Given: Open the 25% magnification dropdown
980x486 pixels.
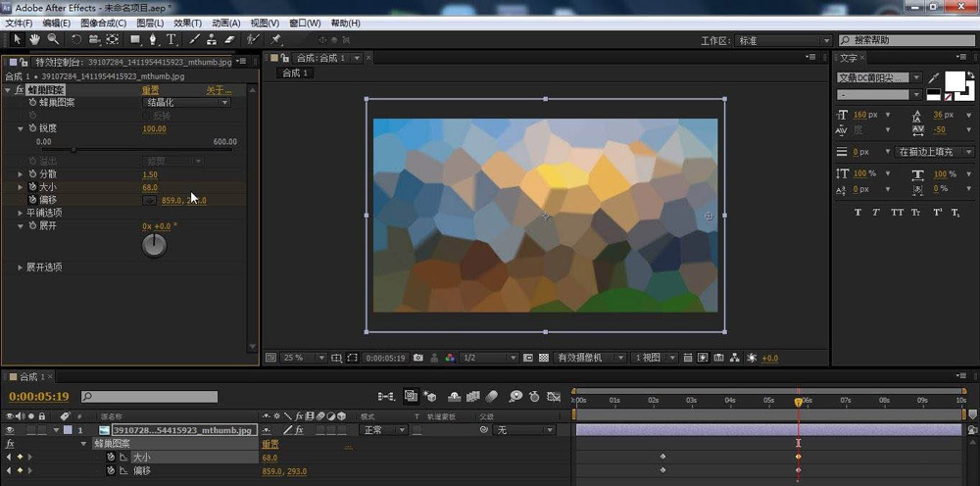Looking at the screenshot, I should (300, 358).
